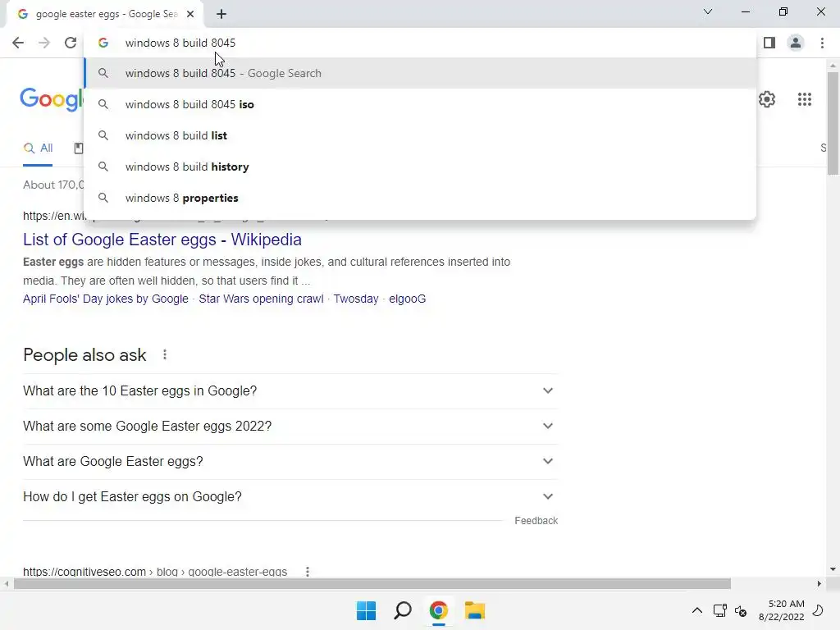This screenshot has width=840, height=630.
Task: Click the vertical scrollbar thumb
Action: 833,123
